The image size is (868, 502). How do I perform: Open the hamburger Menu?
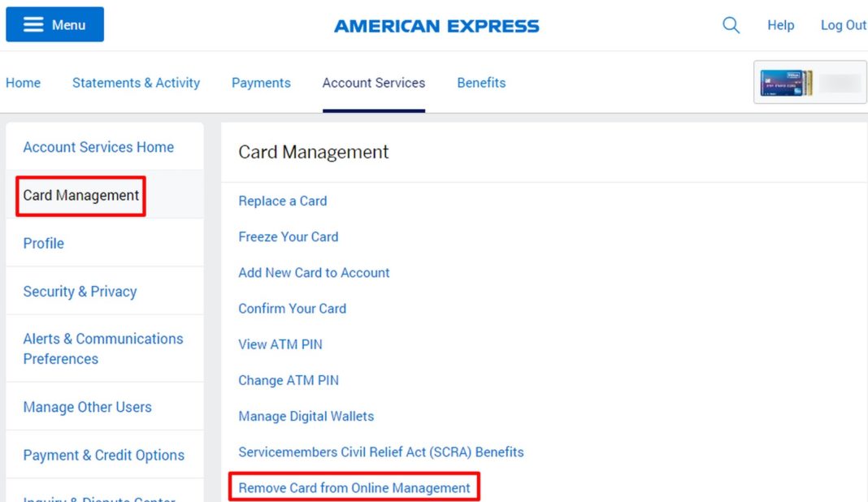54,24
